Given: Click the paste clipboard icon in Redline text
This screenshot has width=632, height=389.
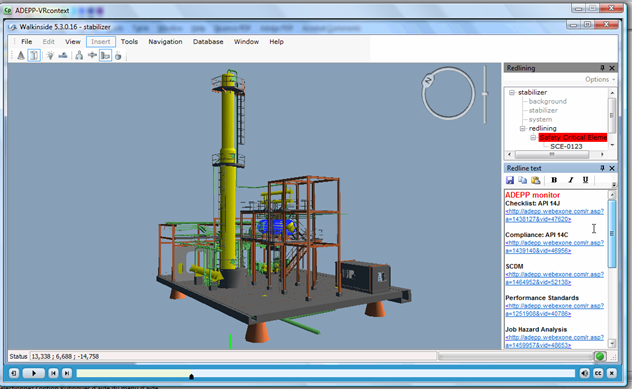Looking at the screenshot, I should coord(536,180).
